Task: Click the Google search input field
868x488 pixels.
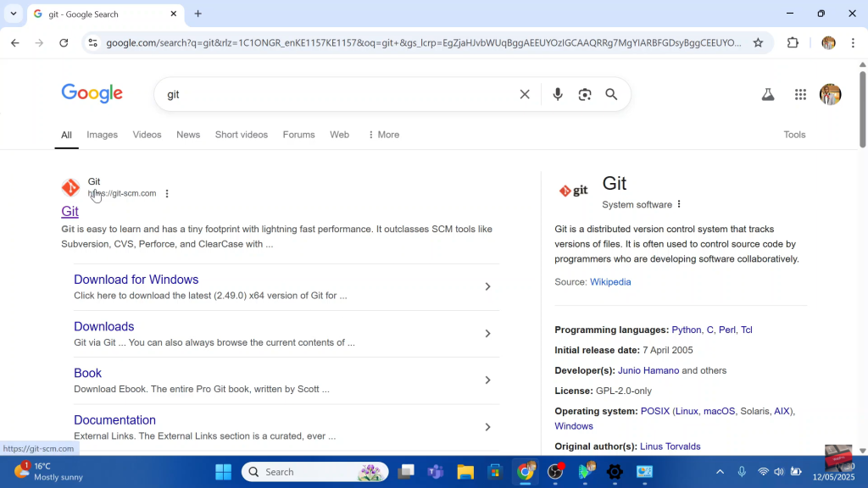Action: 337,95
